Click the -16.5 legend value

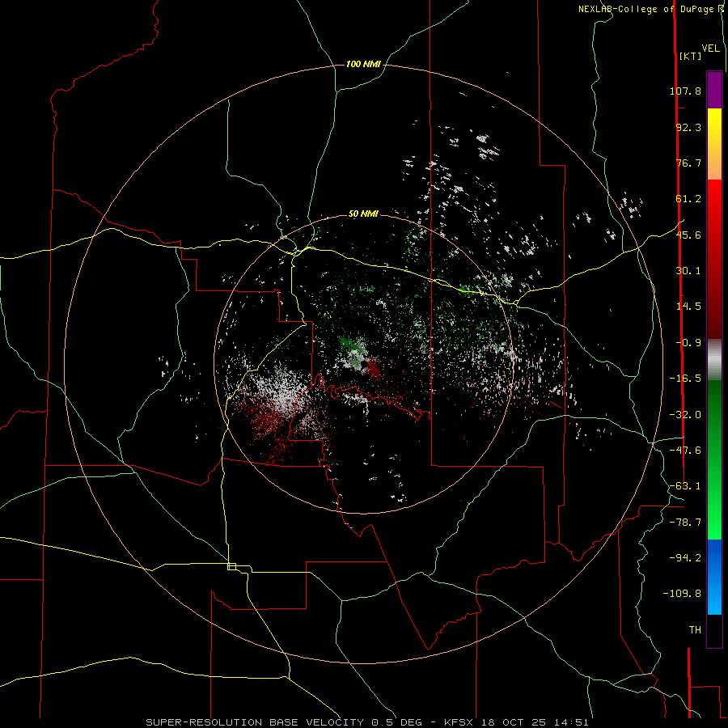(685, 379)
